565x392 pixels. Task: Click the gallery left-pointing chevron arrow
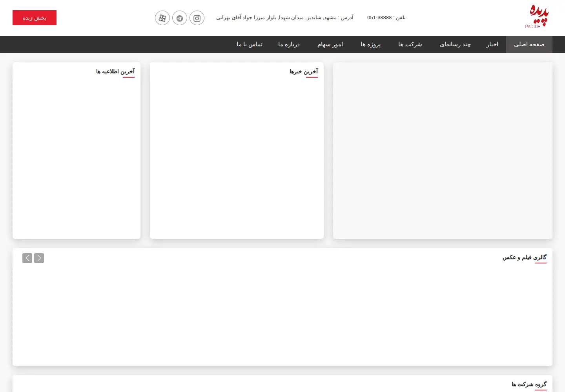tap(27, 258)
